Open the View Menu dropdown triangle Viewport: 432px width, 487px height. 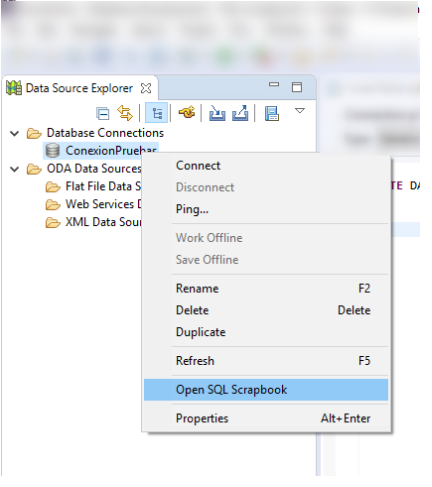[x=300, y=111]
